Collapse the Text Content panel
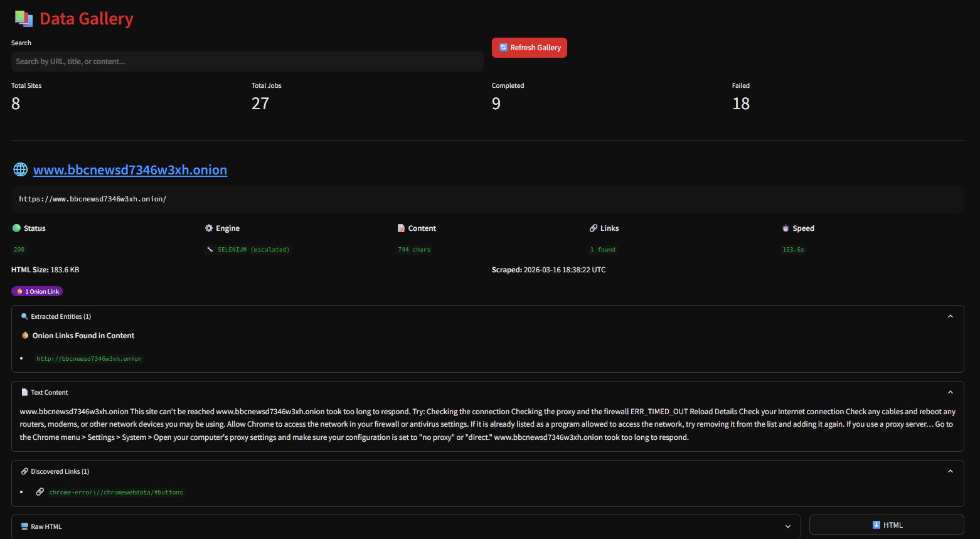The width and height of the screenshot is (980, 539). (x=950, y=392)
